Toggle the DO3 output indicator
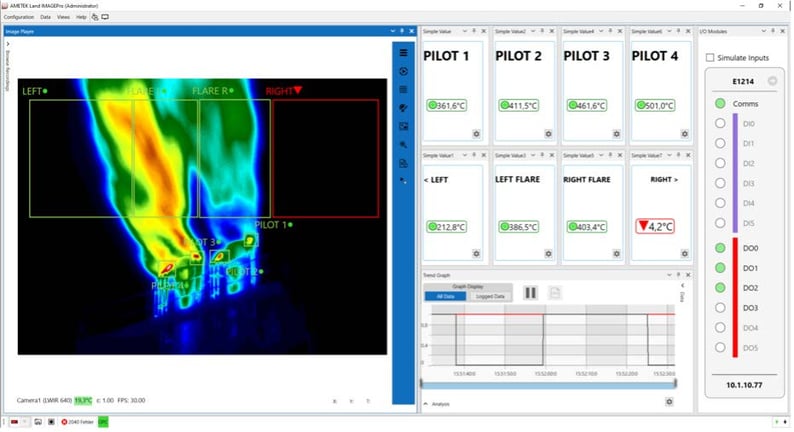This screenshot has height=432, width=794. click(720, 308)
